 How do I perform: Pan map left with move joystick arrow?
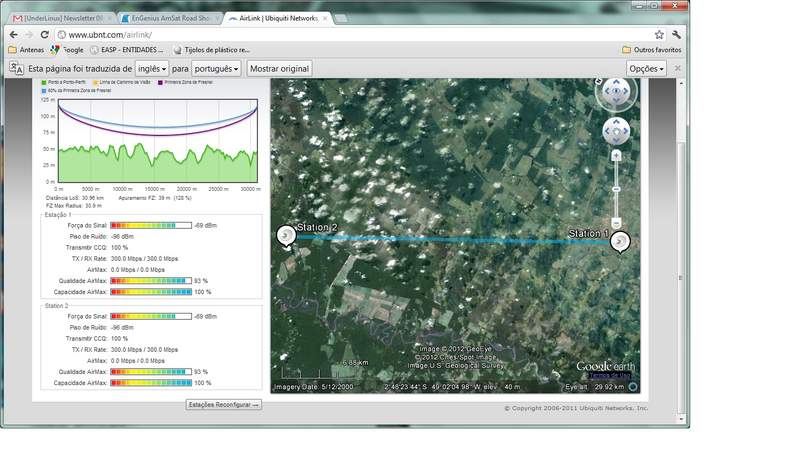(607, 131)
